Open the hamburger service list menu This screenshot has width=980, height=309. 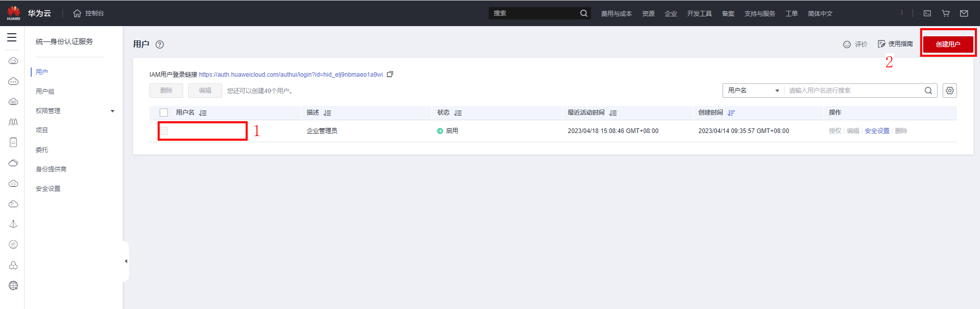pyautogui.click(x=12, y=37)
